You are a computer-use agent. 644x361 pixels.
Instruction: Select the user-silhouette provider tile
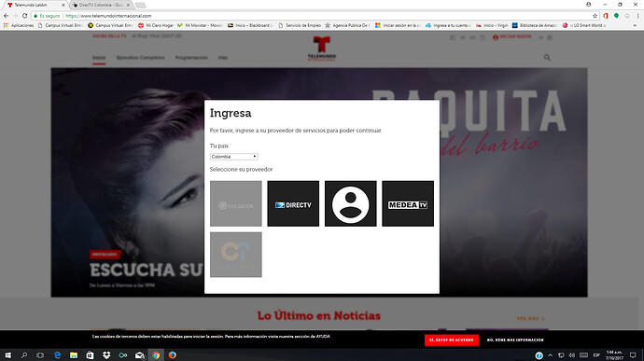[x=350, y=203]
